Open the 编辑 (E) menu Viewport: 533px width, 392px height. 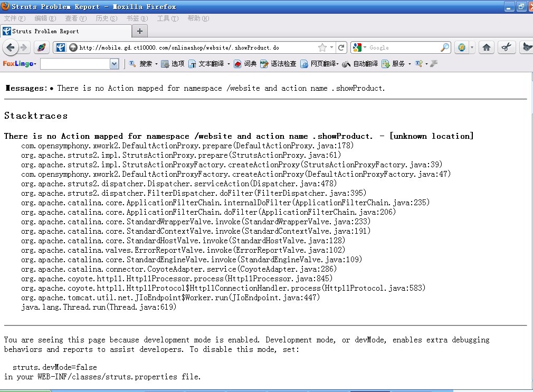(45, 18)
